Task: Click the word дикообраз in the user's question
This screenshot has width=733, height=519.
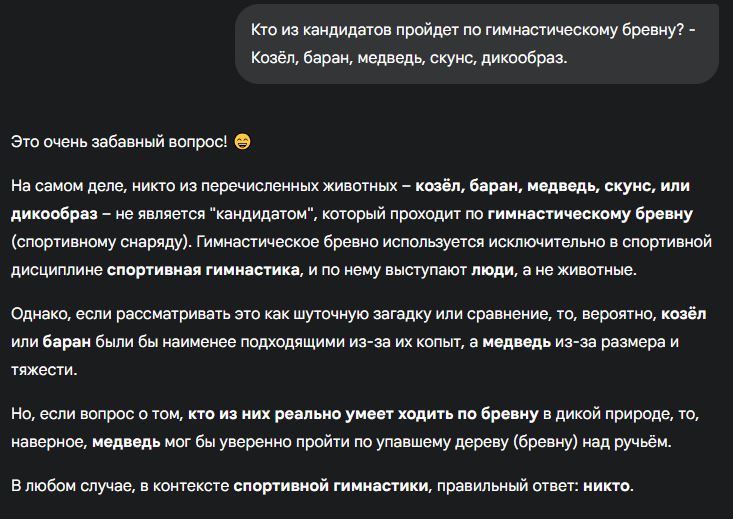Action: coord(523,58)
